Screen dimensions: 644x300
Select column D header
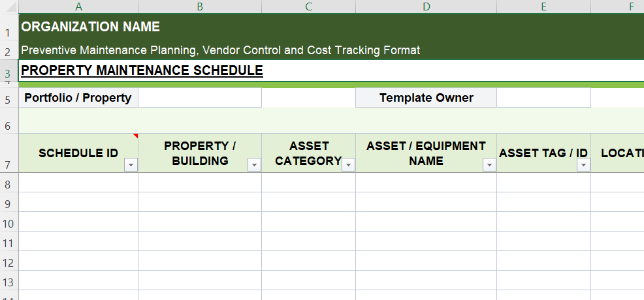click(426, 7)
